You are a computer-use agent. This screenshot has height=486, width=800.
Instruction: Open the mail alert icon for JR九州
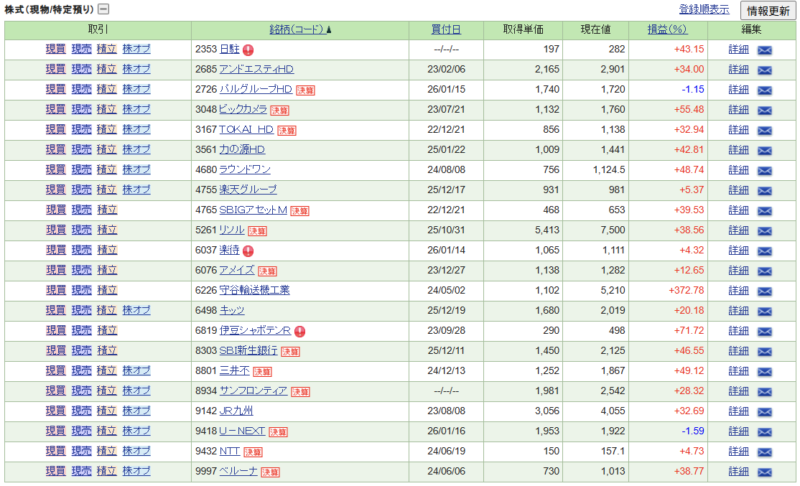[x=765, y=411]
